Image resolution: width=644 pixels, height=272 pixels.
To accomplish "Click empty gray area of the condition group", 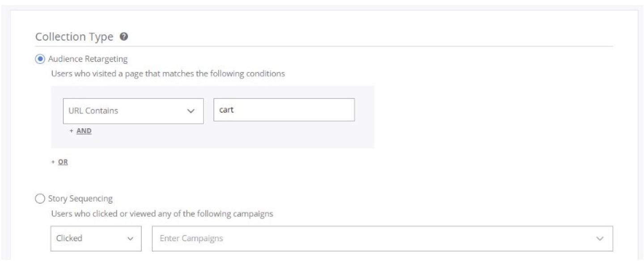I will pyautogui.click(x=268, y=136).
